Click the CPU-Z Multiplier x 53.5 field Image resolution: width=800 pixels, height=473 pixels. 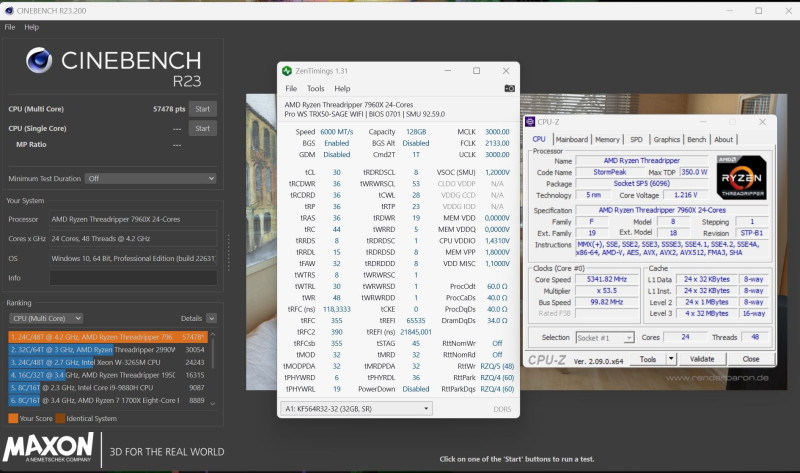tap(606, 290)
